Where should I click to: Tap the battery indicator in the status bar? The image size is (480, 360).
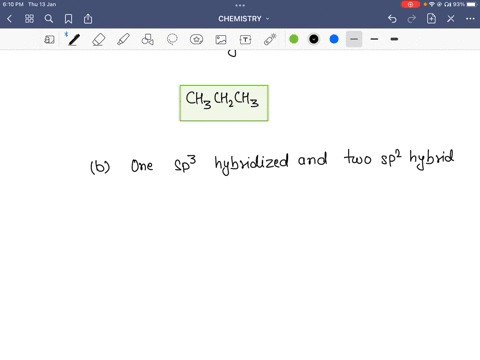[472, 4]
